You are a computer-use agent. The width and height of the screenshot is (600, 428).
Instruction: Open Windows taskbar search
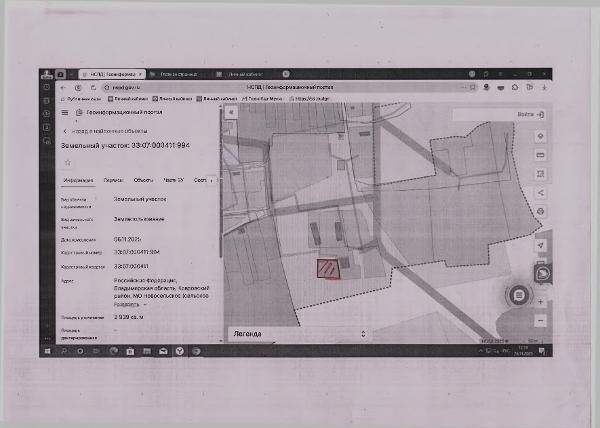(x=64, y=351)
